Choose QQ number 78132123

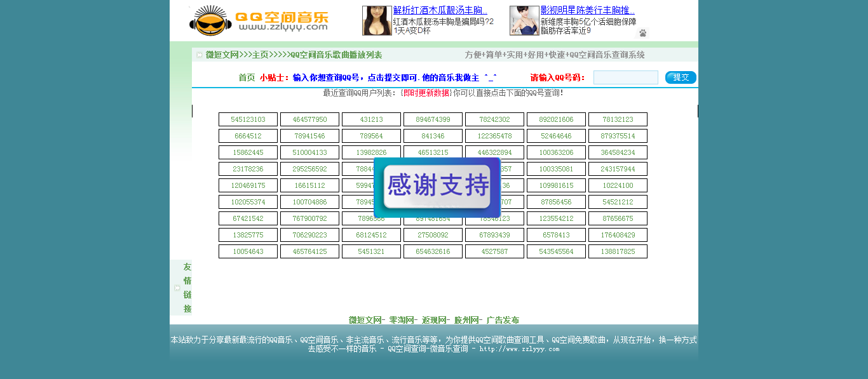(618, 119)
